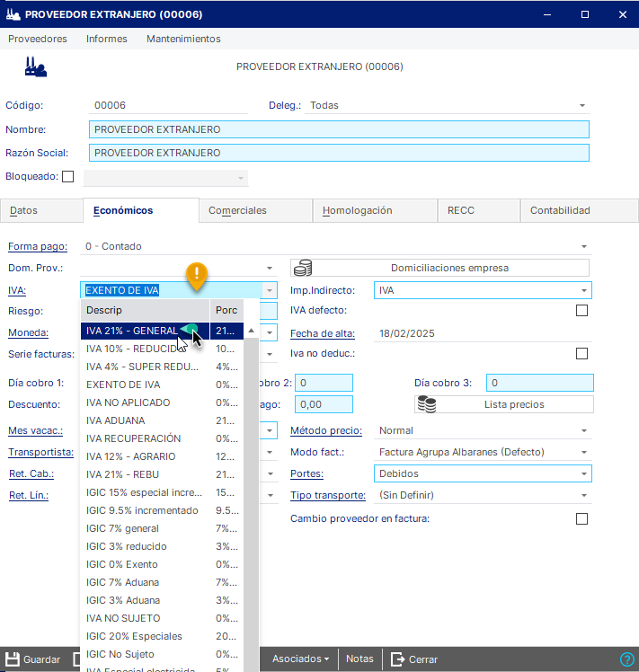Open the Imp.Indirecto dropdown
This screenshot has width=639, height=672.
pyautogui.click(x=583, y=290)
